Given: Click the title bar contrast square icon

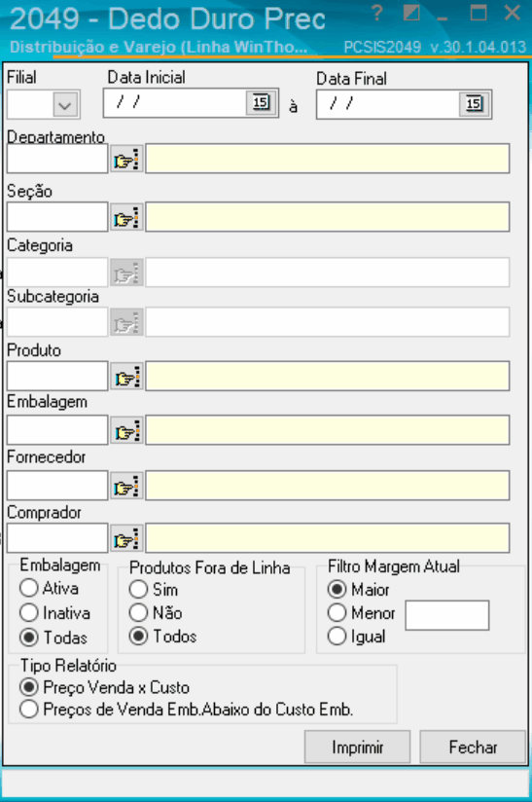Looking at the screenshot, I should [x=410, y=13].
